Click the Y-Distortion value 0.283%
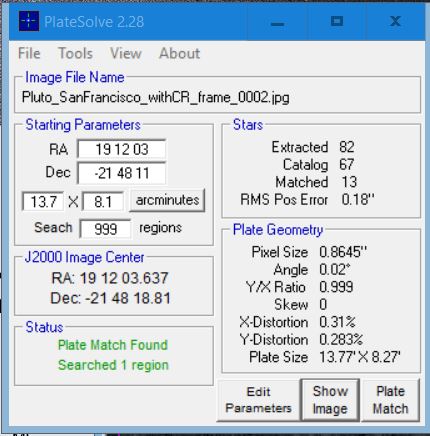Viewport: 430px width, 436px height. tap(341, 340)
